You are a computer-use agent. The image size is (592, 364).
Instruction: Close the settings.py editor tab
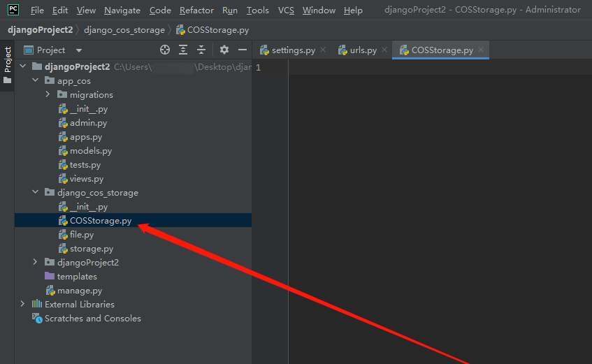(322, 50)
